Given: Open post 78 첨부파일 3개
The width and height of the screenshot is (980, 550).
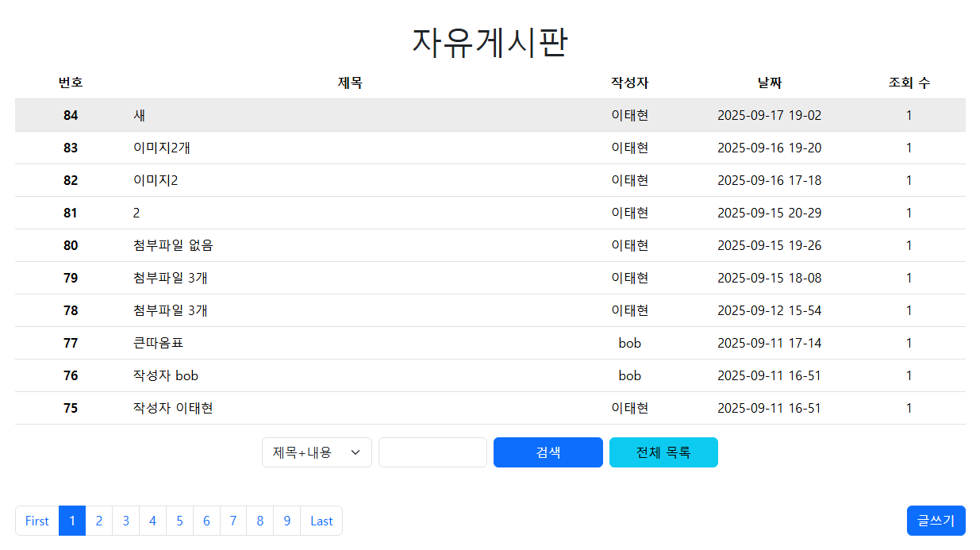Looking at the screenshot, I should (x=171, y=310).
